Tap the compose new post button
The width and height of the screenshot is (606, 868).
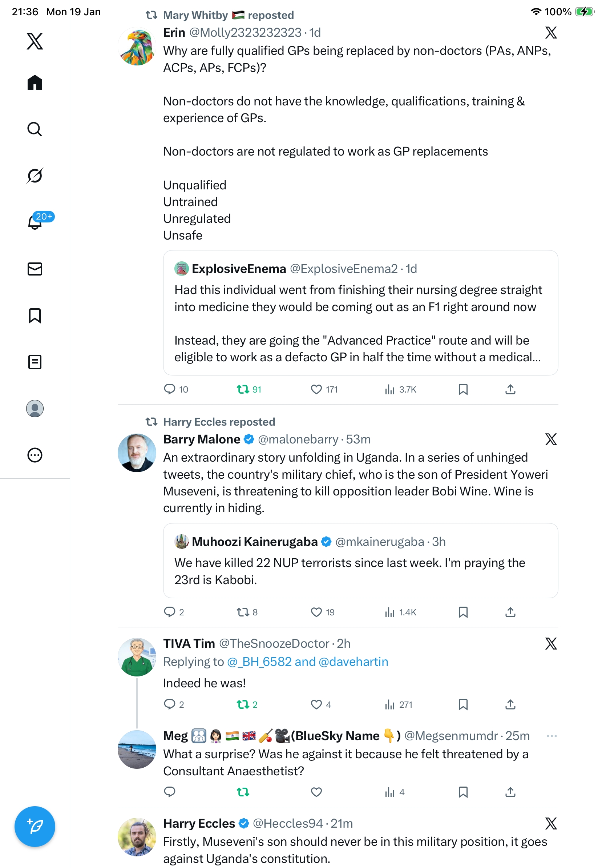35,826
